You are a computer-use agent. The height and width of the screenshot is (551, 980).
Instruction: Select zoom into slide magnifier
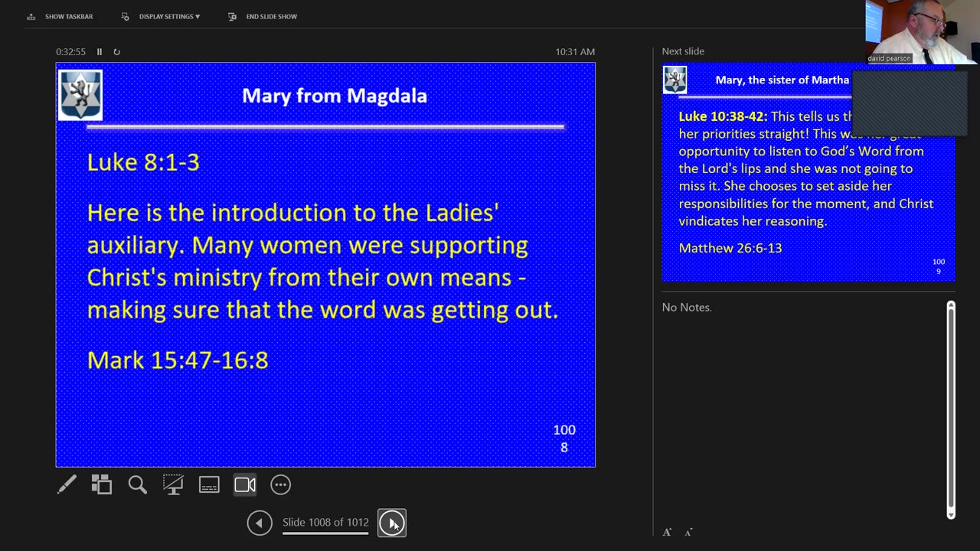(138, 484)
